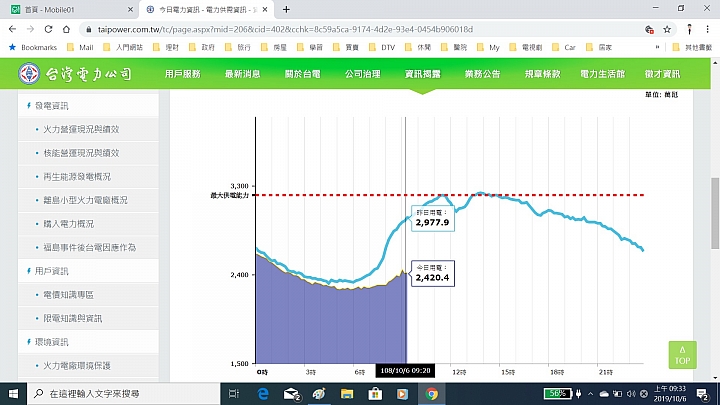This screenshot has width=720, height=405.
Task: Open the notification center icon
Action: point(702,394)
